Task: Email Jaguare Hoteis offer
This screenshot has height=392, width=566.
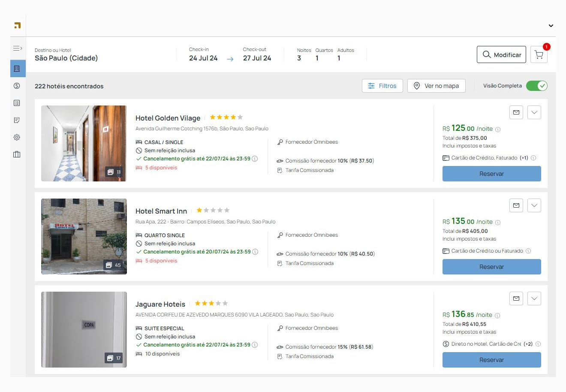Action: [x=516, y=299]
